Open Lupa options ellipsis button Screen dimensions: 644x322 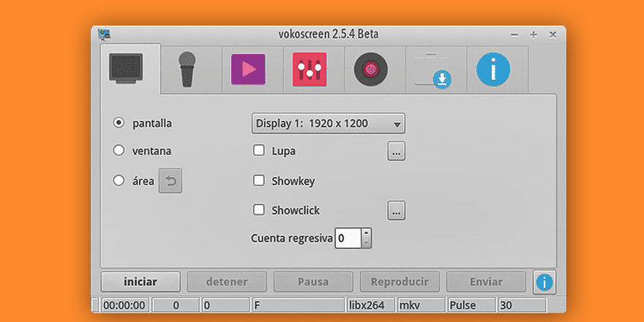396,151
